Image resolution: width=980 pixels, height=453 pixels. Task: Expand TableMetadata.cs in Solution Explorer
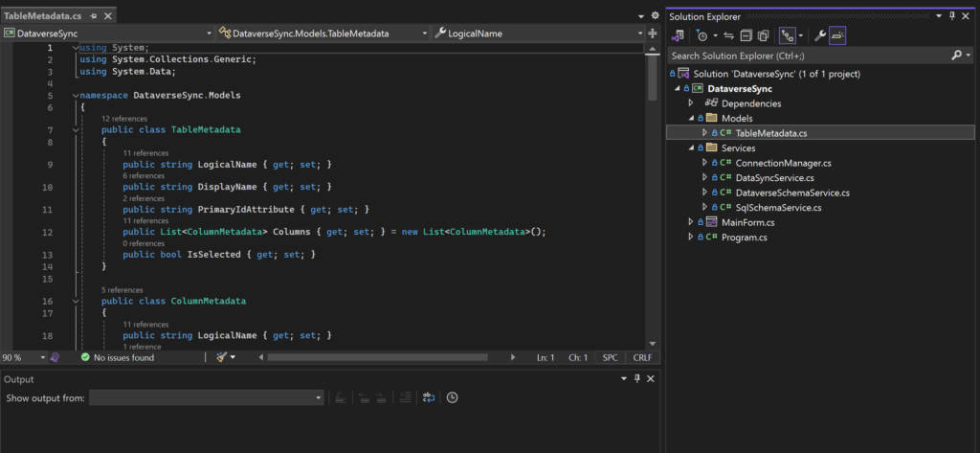coord(705,133)
